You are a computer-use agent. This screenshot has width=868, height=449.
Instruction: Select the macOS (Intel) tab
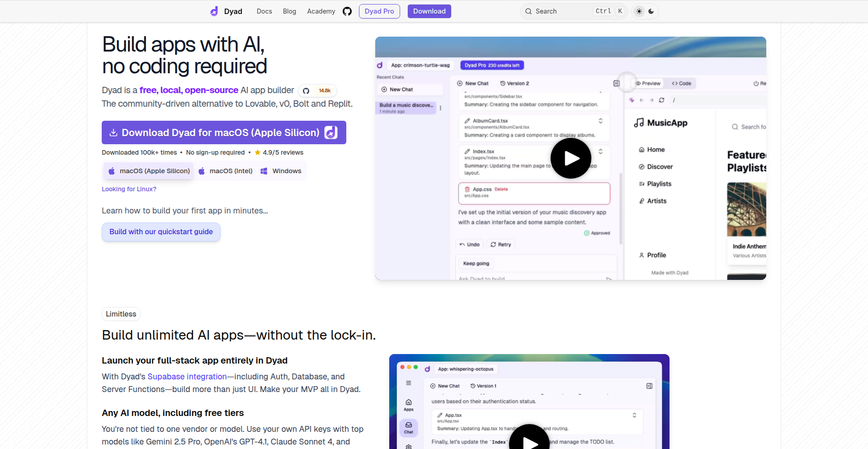click(x=225, y=171)
